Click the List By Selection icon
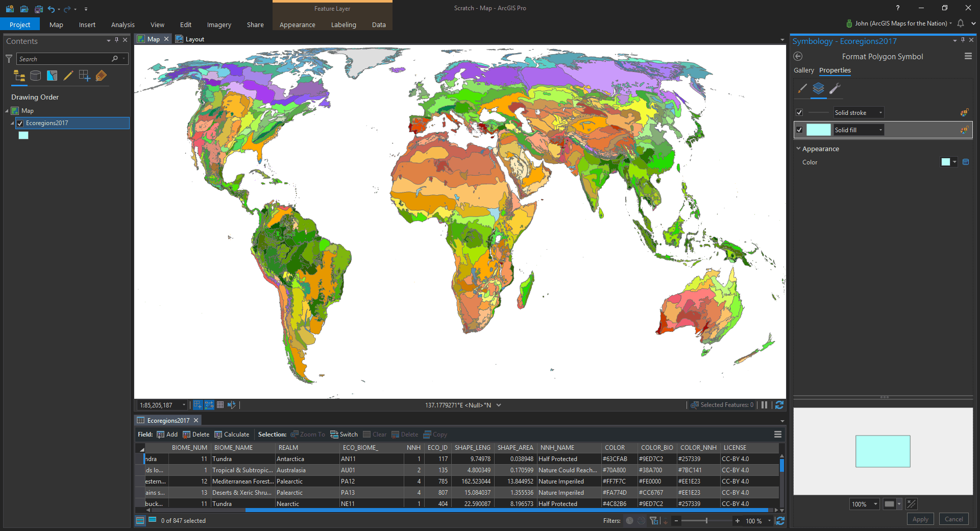 [x=52, y=76]
